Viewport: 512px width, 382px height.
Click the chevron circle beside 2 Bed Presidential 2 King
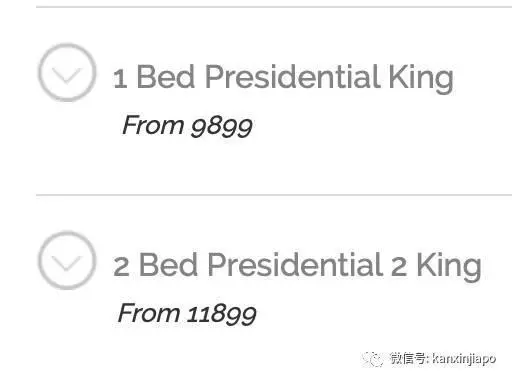coord(67,260)
